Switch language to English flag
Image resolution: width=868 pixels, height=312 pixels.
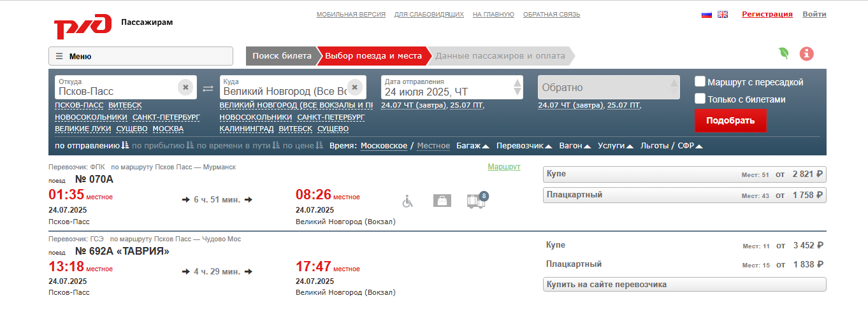coord(722,14)
